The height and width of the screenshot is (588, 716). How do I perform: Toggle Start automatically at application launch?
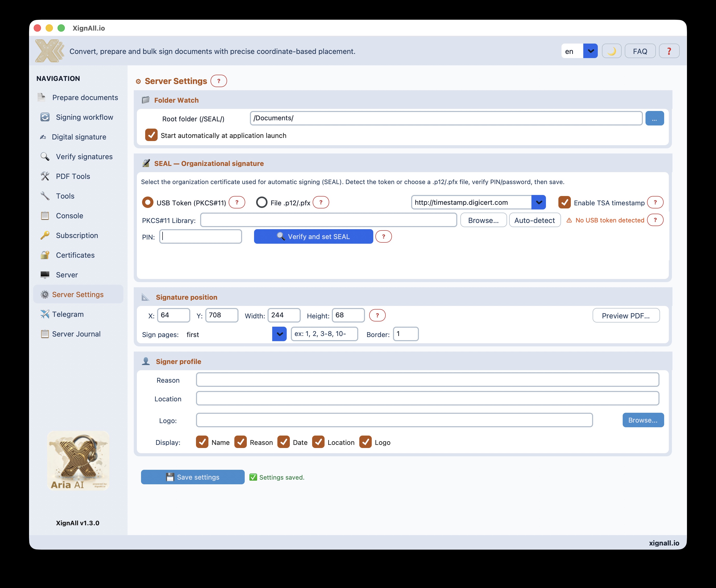pyautogui.click(x=151, y=135)
